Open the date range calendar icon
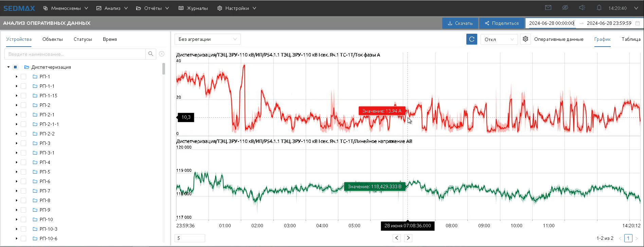Image resolution: width=644 pixels, height=247 pixels. click(x=638, y=23)
